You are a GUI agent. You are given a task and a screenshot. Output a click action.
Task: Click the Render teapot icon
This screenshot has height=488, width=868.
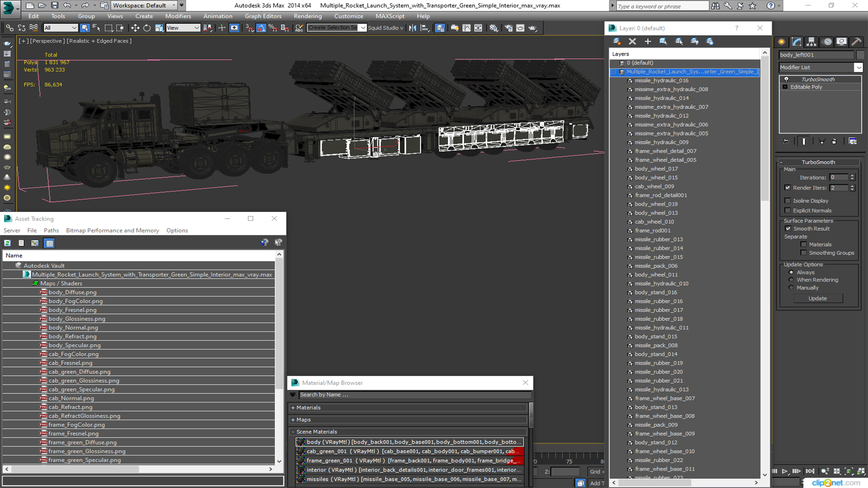click(x=533, y=28)
